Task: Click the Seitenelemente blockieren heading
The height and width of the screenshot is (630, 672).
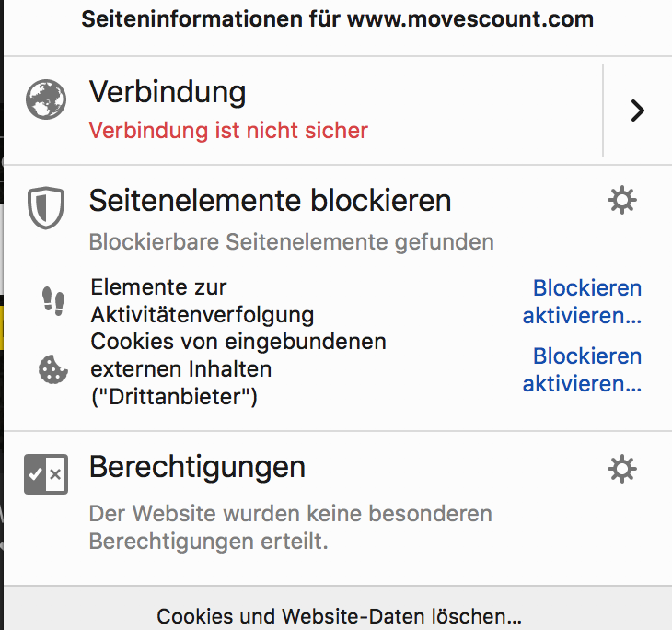Action: [x=270, y=200]
